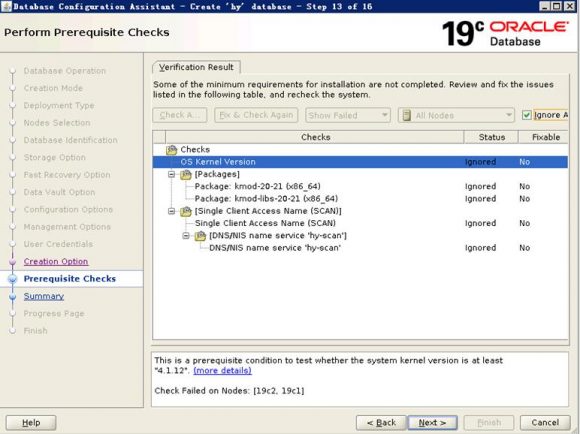Viewport: 580px width, 434px height.
Task: Open the Show Failed dropdown
Action: click(348, 115)
